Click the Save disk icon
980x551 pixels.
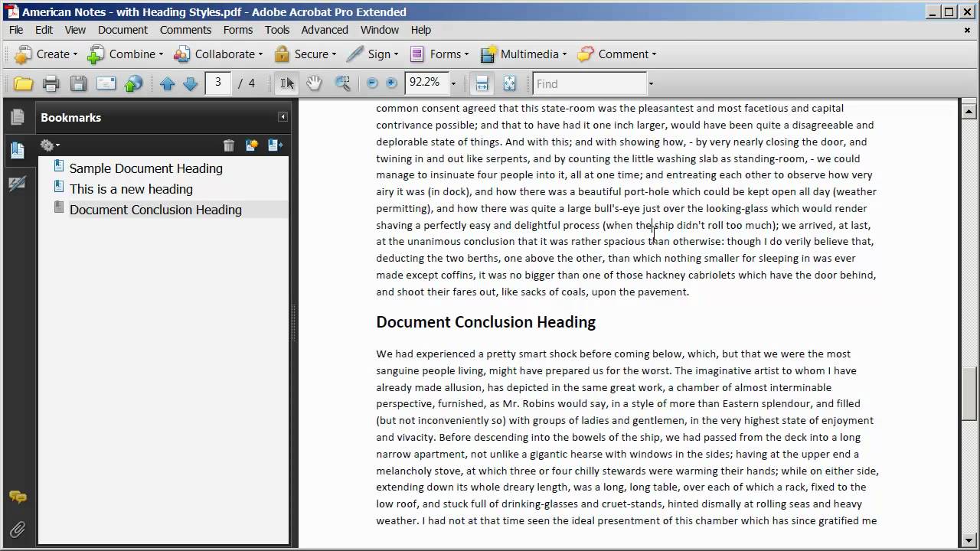pos(78,83)
